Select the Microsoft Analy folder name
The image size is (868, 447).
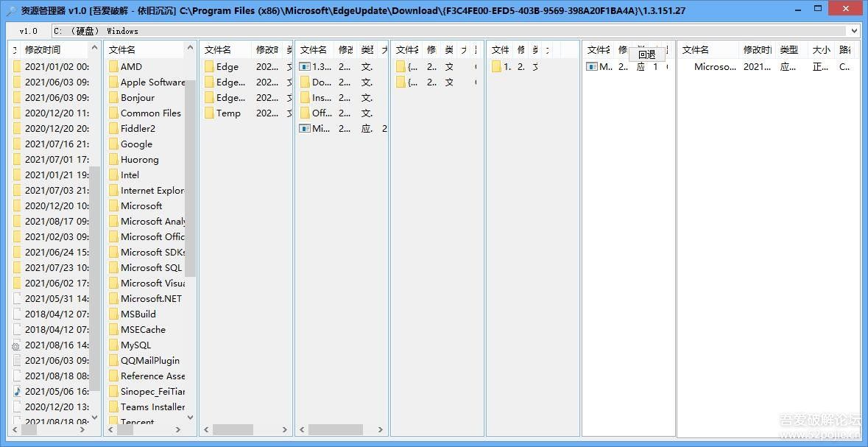tap(153, 221)
